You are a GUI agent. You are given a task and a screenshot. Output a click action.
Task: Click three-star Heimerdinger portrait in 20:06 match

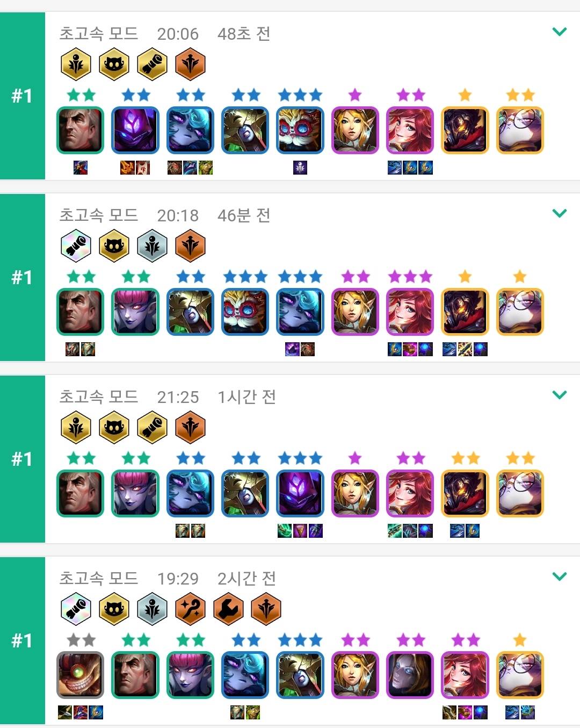click(x=300, y=131)
